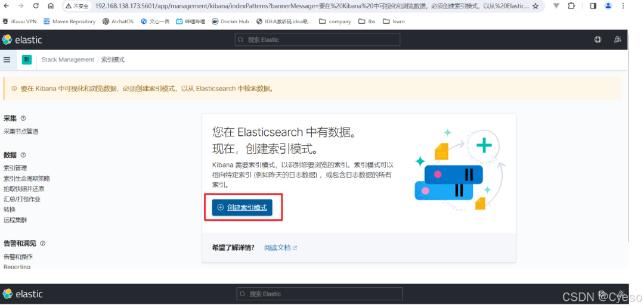Open the iKuuu VPN bookmark
Image resolution: width=644 pixels, height=308 pixels.
tap(20, 21)
